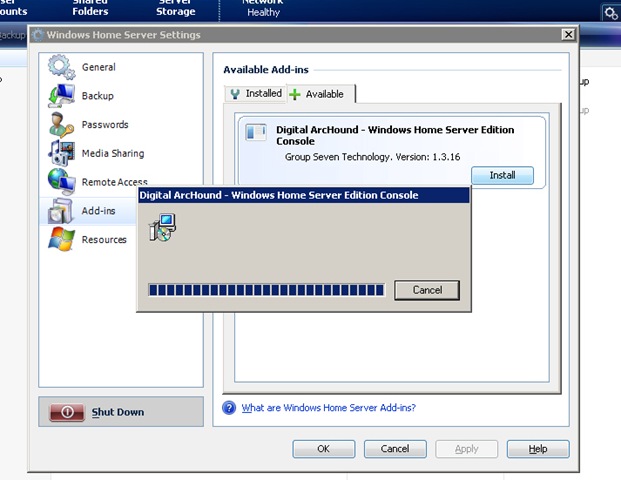This screenshot has width=621, height=480.
Task: Click the Remote Access globe icon
Action: [x=61, y=182]
